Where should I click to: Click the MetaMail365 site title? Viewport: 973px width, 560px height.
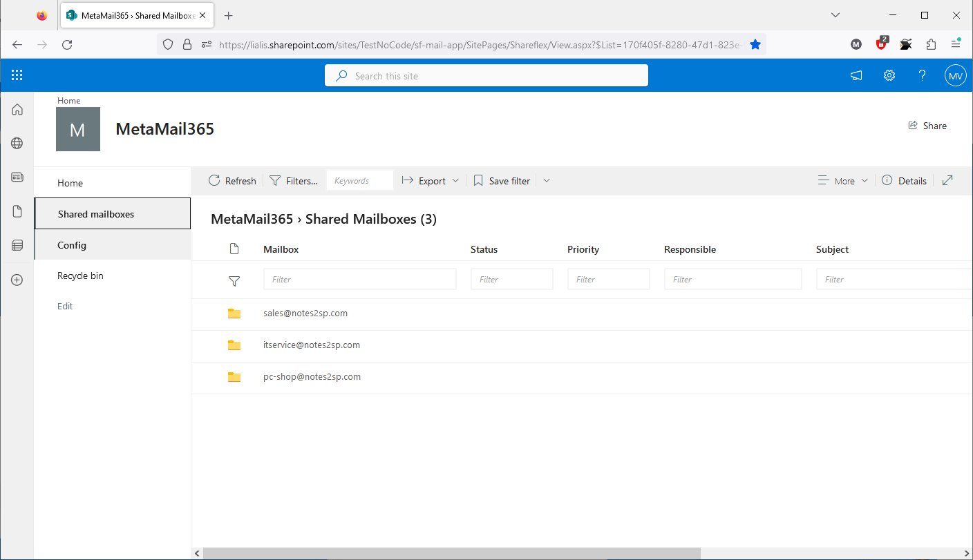tap(164, 129)
